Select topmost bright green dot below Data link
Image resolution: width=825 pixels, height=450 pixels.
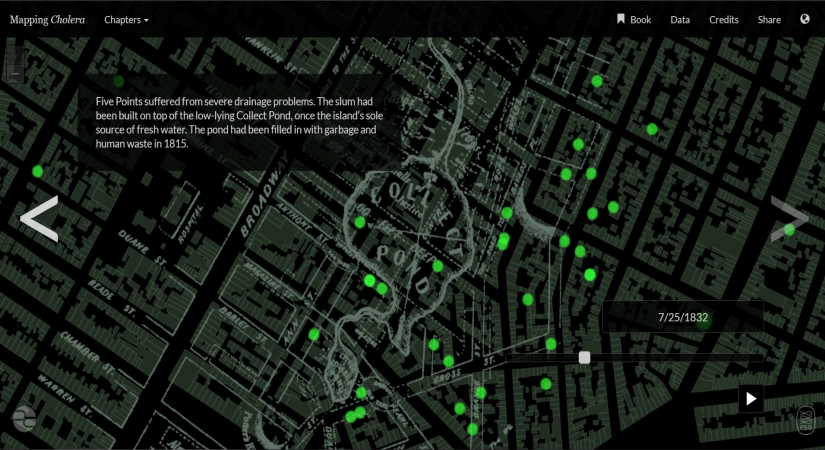click(597, 81)
